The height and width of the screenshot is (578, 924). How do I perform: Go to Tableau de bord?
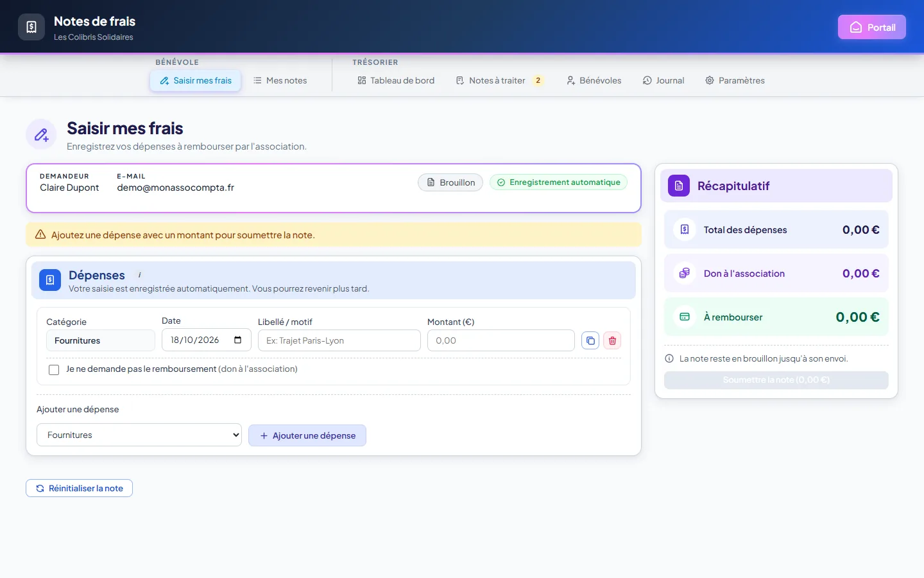[x=396, y=80]
